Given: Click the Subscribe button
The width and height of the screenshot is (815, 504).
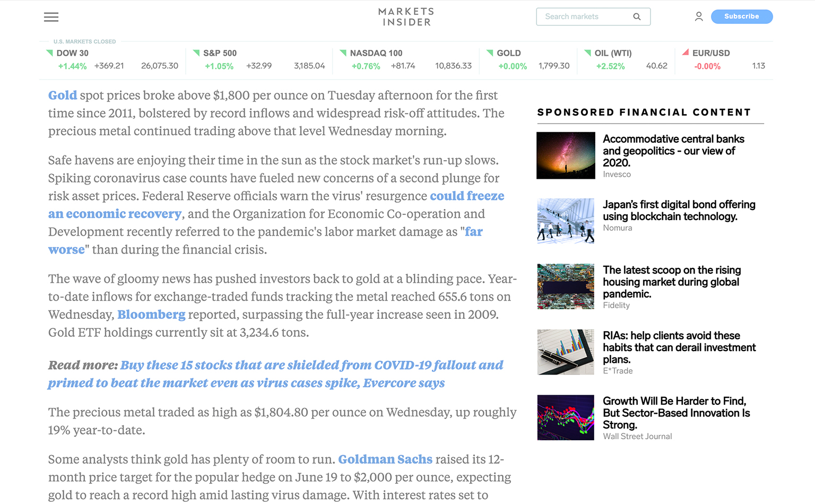Looking at the screenshot, I should (x=742, y=16).
